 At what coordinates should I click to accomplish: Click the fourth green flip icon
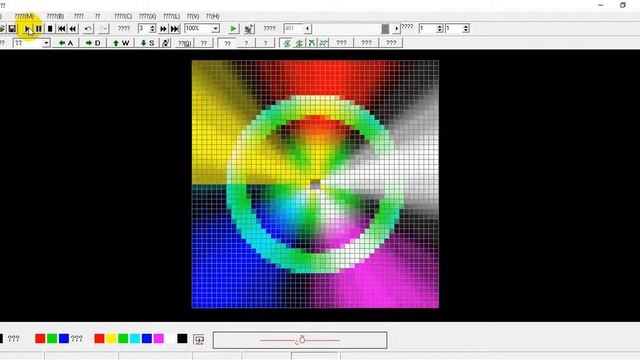(324, 43)
